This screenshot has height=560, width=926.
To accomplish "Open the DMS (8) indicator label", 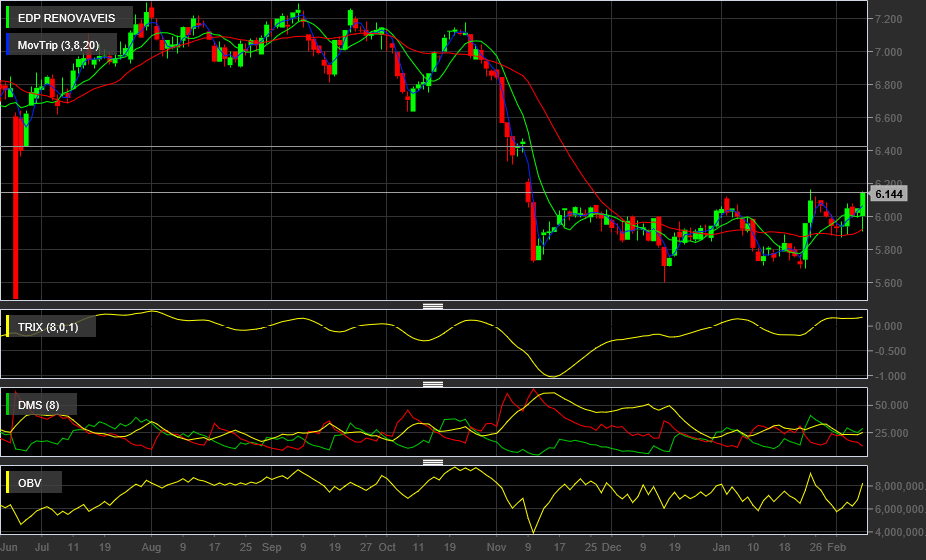I will [x=38, y=405].
